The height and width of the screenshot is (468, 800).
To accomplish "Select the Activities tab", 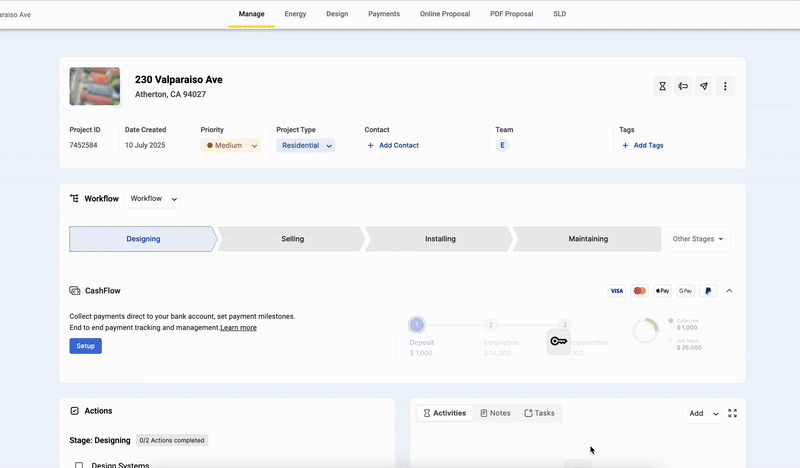I will [445, 413].
